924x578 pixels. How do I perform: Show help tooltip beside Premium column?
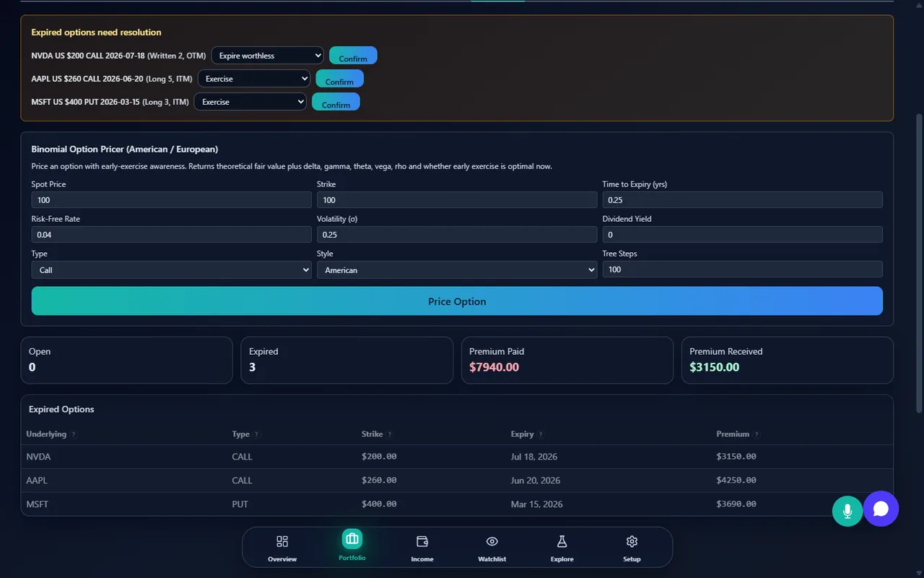click(x=757, y=434)
